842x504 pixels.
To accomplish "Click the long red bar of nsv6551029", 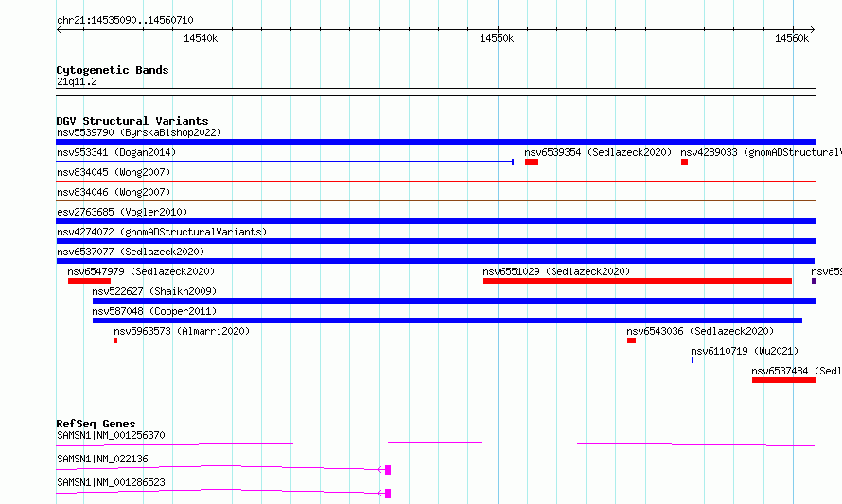I will 638,281.
